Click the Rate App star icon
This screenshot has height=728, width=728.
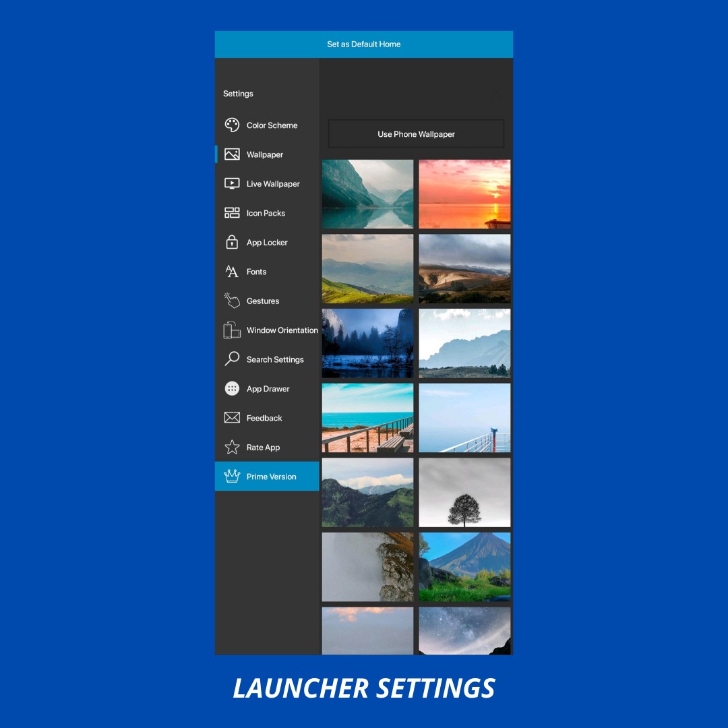point(232,448)
